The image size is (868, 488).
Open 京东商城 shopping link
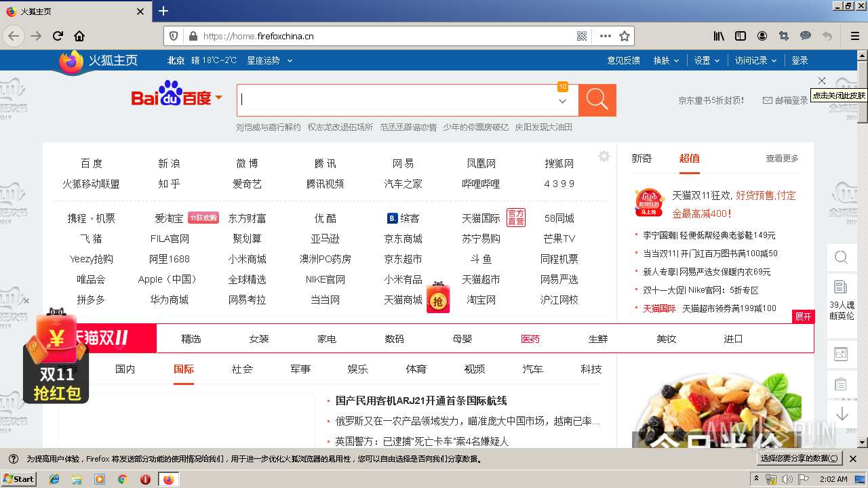tap(403, 239)
